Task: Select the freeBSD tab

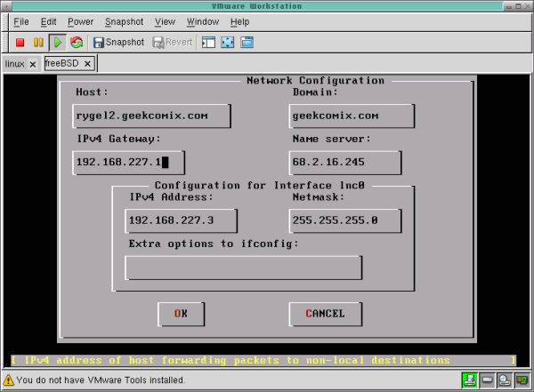Action: tap(62, 63)
